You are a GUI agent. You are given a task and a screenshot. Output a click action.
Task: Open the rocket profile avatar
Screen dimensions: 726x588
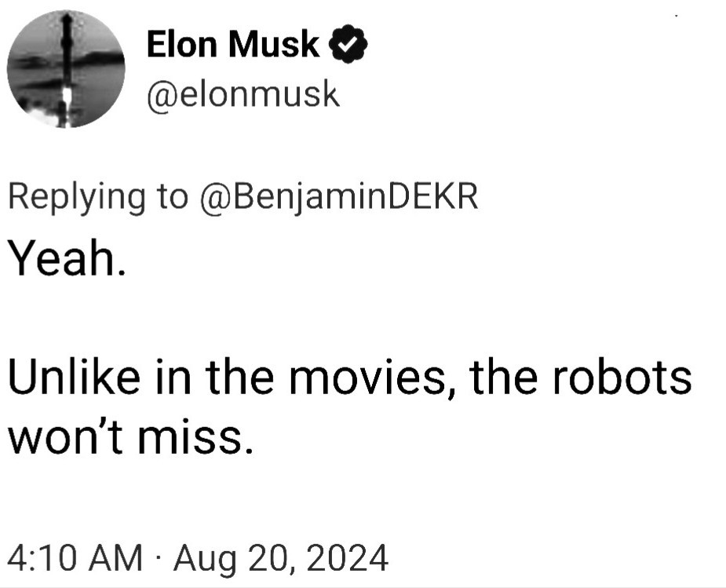(x=66, y=69)
